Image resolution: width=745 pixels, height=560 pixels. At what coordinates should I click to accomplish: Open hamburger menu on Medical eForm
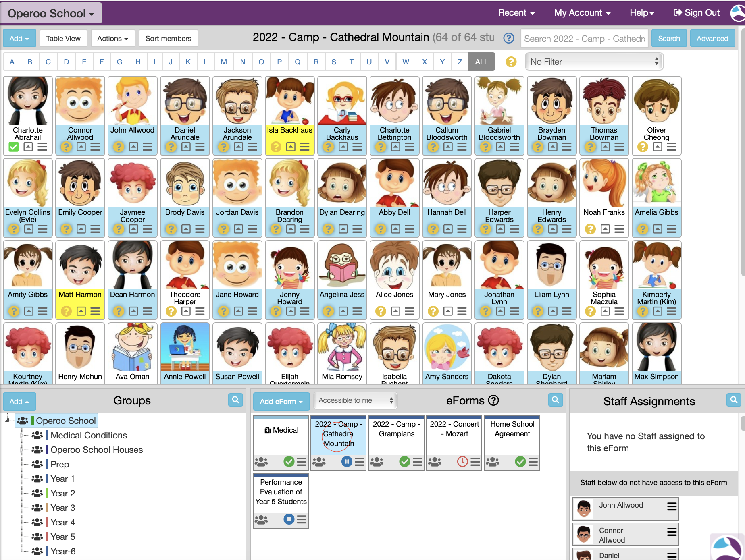[302, 462]
